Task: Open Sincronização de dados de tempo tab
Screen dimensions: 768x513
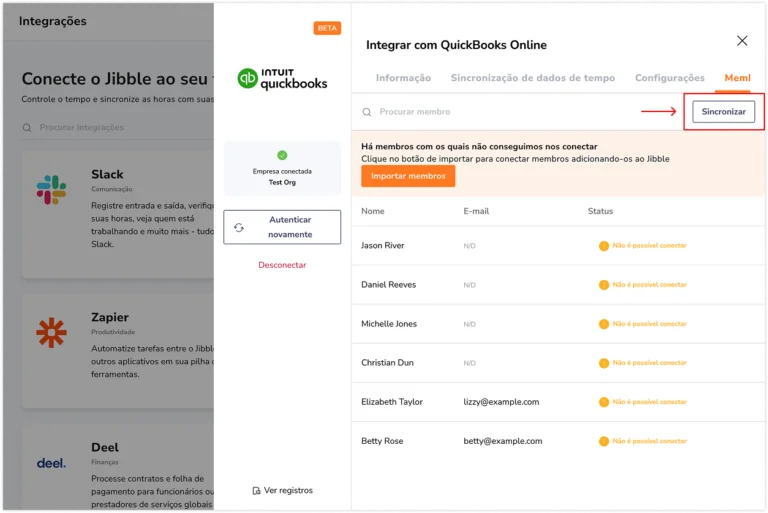Action: coord(532,78)
